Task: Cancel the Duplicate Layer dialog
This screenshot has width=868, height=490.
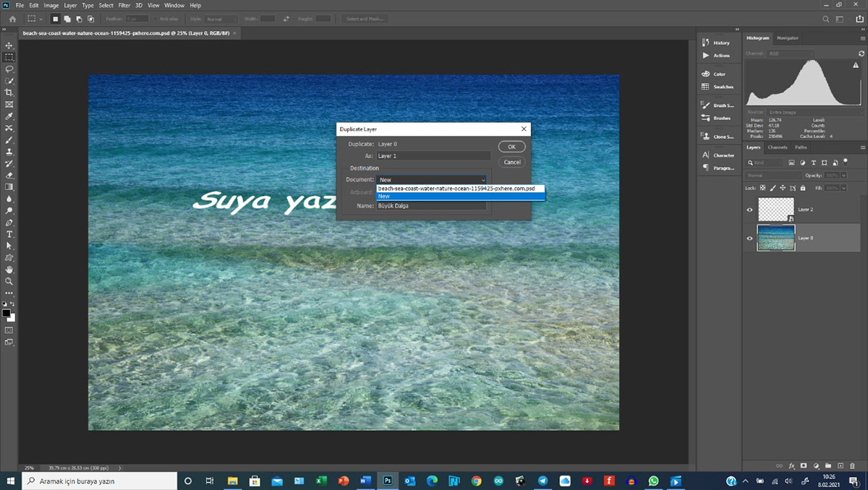Action: pyautogui.click(x=511, y=162)
